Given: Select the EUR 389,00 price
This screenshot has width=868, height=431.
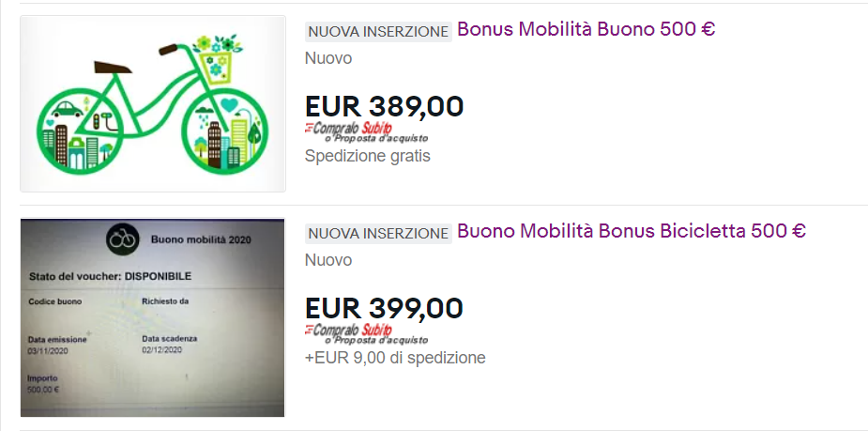Looking at the screenshot, I should [x=384, y=106].
